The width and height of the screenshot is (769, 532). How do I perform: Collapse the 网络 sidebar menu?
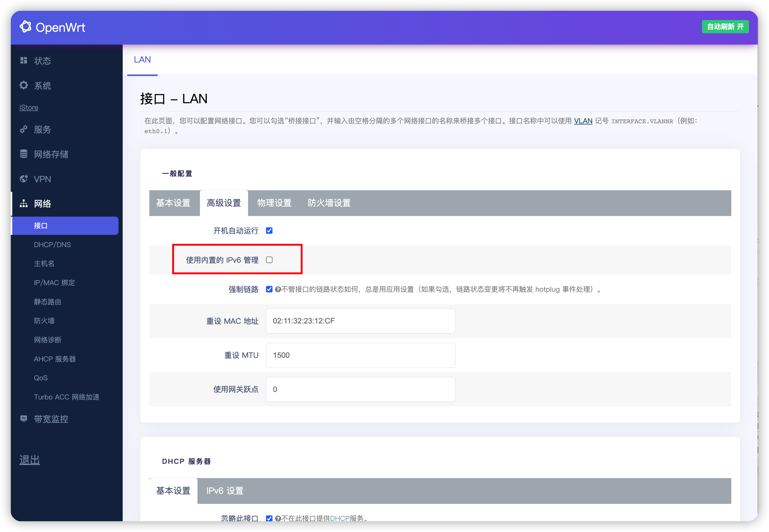click(43, 204)
